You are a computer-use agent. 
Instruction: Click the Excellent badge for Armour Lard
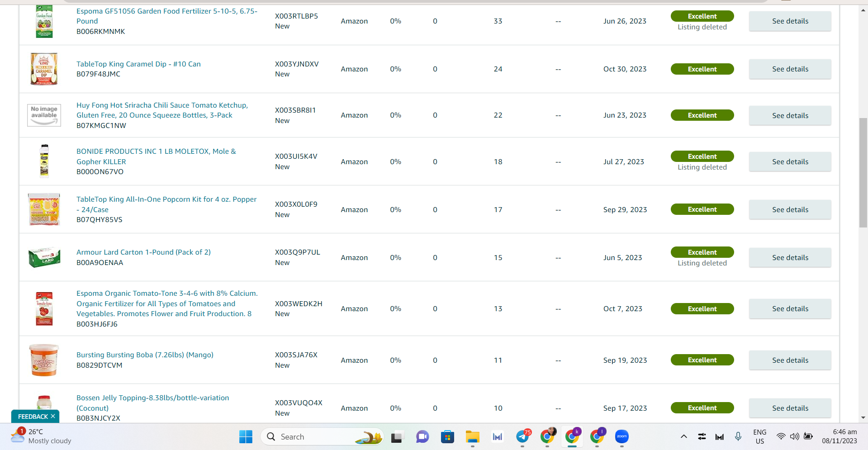(702, 252)
